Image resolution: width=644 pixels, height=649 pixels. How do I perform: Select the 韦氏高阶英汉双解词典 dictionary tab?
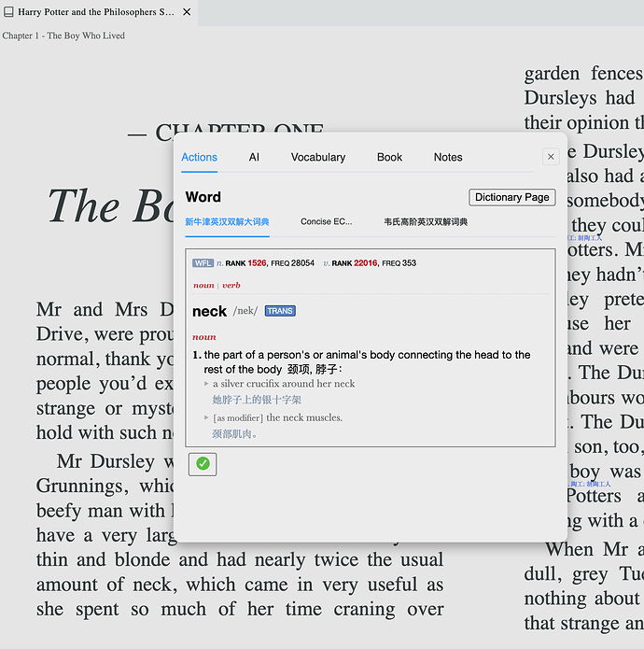tap(426, 222)
